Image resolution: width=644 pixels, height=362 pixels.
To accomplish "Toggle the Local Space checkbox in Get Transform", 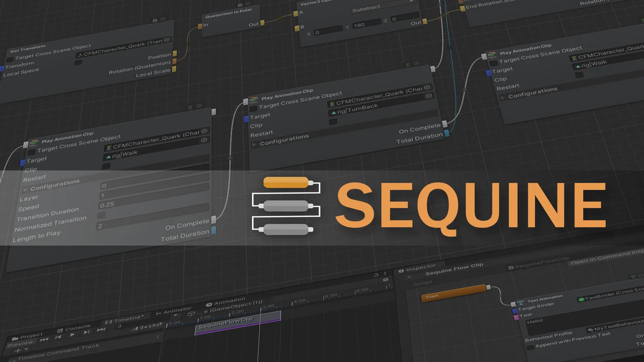I will 78,63.
